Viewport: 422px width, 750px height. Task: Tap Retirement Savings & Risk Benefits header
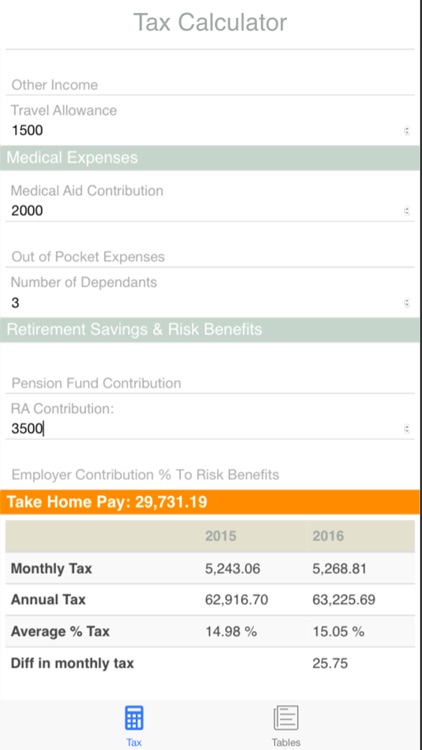pos(210,330)
